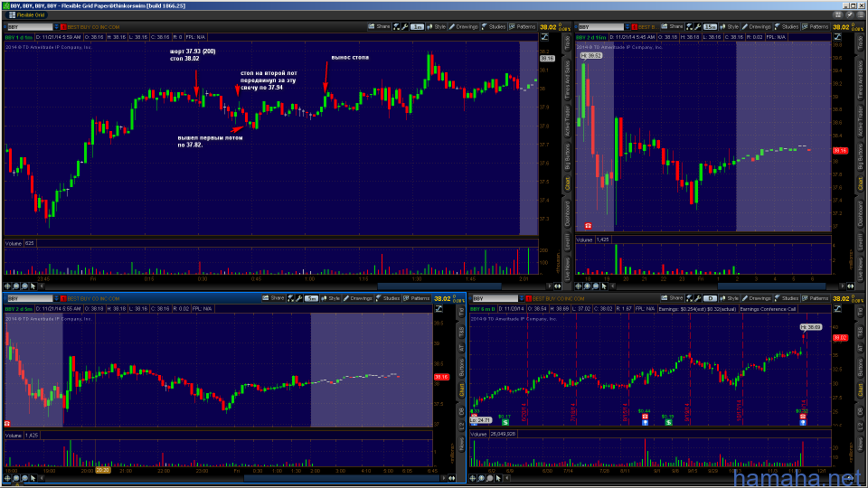The image size is (868, 488).
Task: Open the DB tab beside the daily chart
Action: pyautogui.click(x=860, y=412)
